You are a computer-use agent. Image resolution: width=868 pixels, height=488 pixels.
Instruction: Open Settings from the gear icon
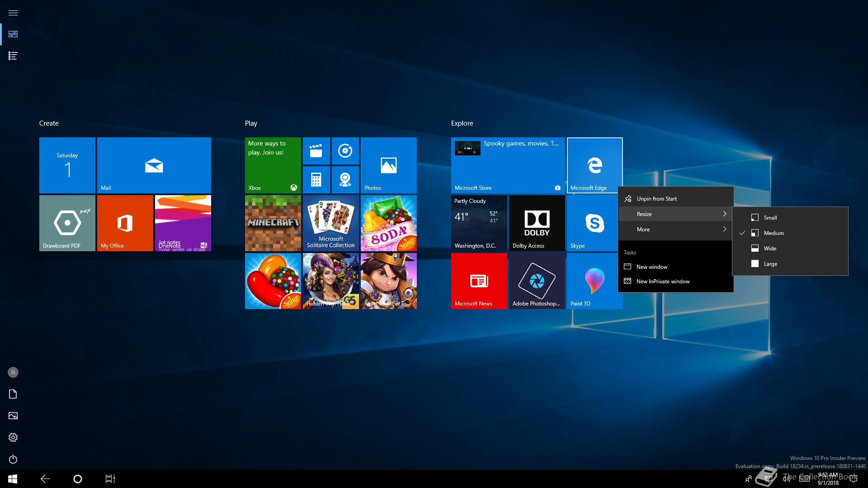(x=13, y=437)
